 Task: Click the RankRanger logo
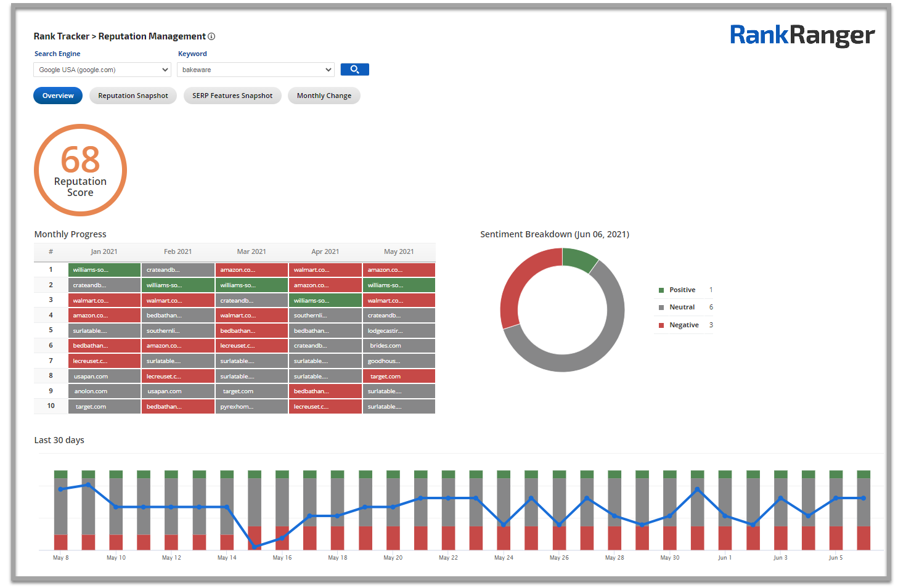(802, 36)
